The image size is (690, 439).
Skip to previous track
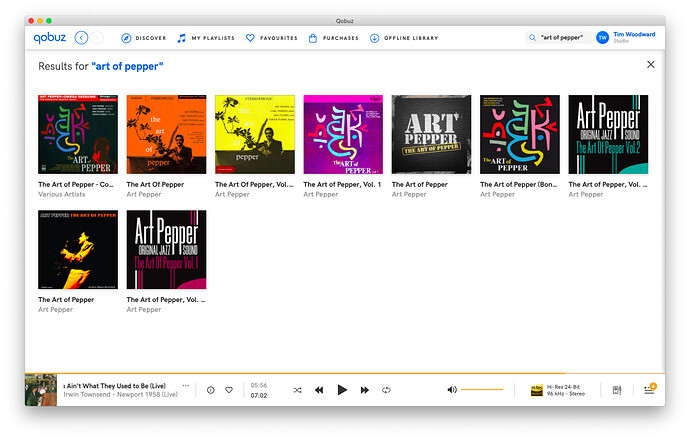pos(319,390)
